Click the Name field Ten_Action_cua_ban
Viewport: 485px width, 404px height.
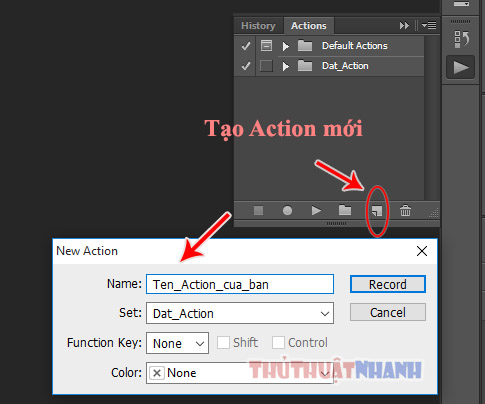240,284
